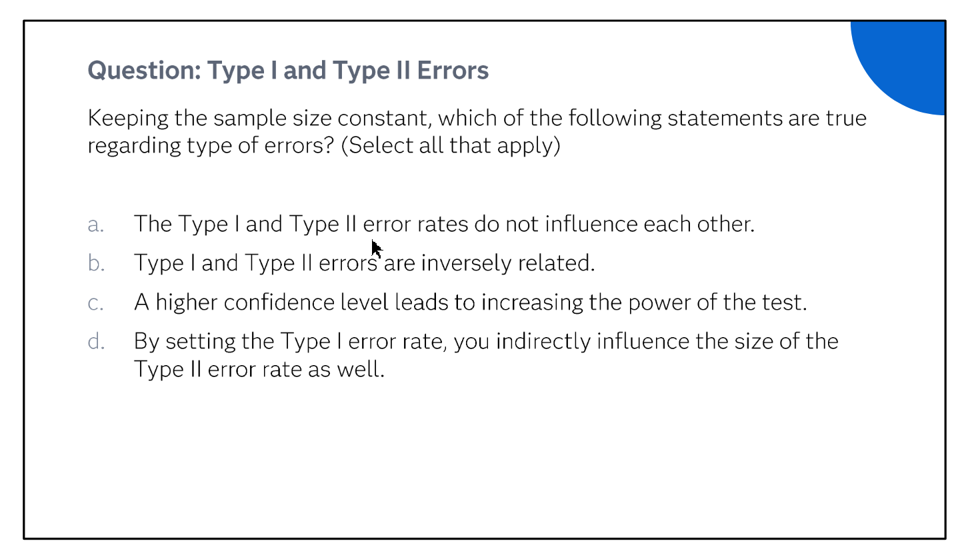Click the word 'Errors' in the title
980x557 pixels.
click(453, 71)
